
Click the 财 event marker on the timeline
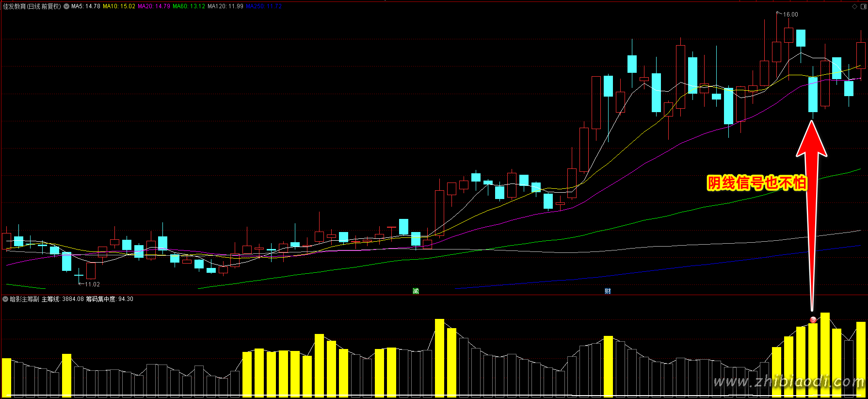[x=608, y=291]
